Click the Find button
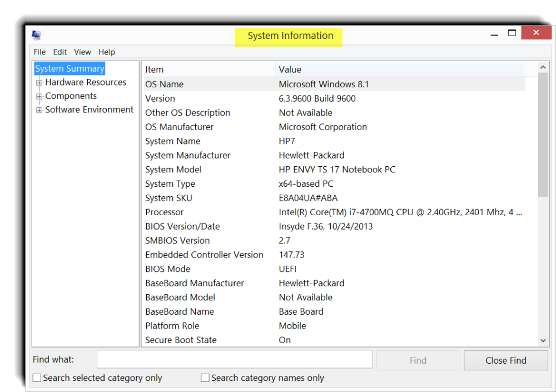Image resolution: width=556 pixels, height=392 pixels. 418,360
